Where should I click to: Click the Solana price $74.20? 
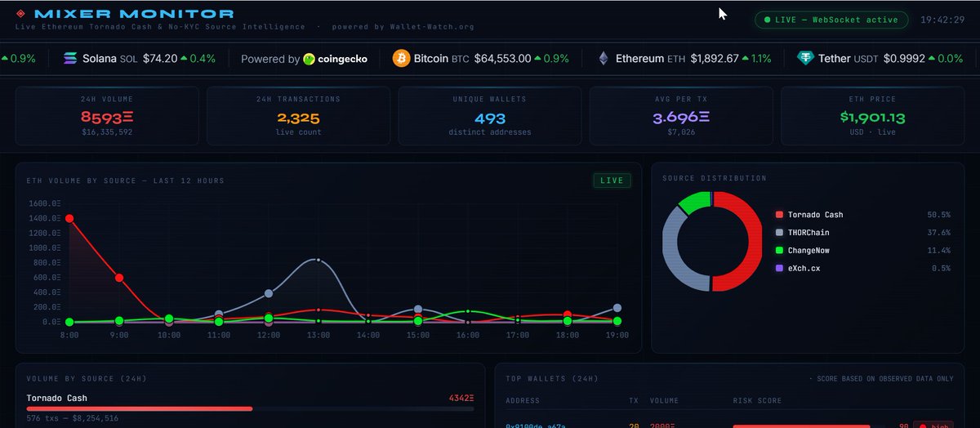tap(159, 59)
